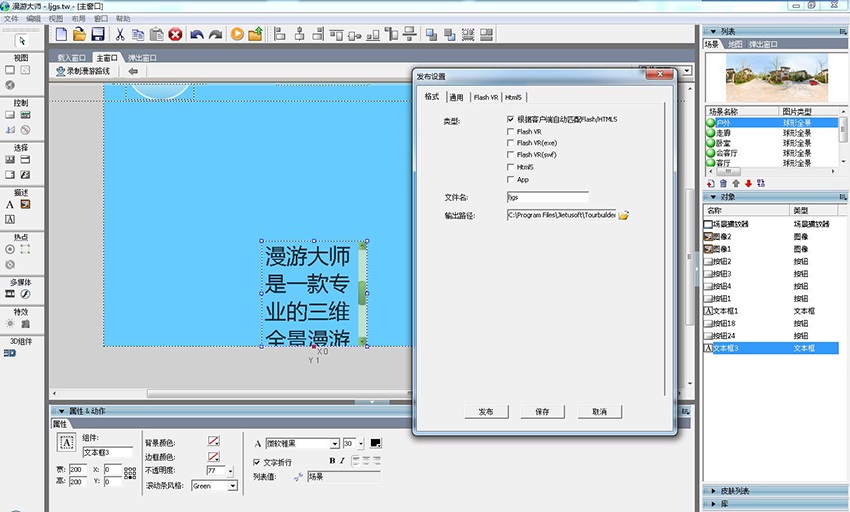Move scene up with the green arrow
This screenshot has height=512, width=850.
tap(736, 183)
